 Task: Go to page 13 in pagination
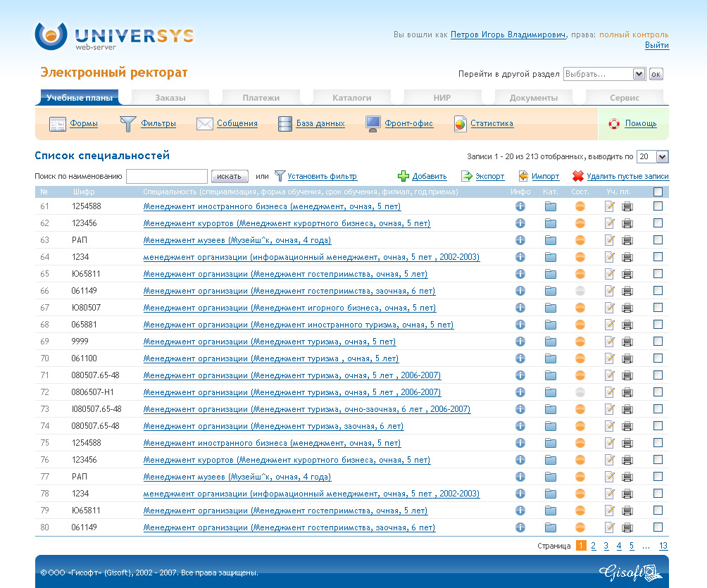(x=663, y=546)
